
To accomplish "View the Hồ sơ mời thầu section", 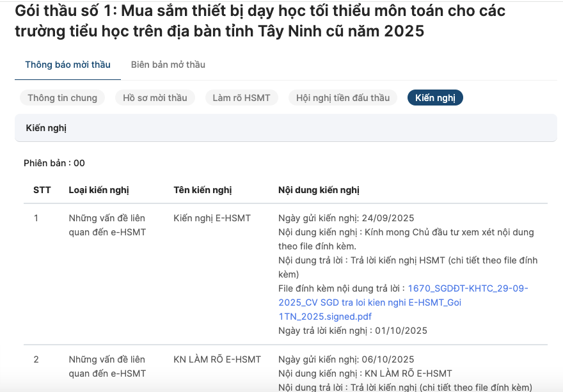I will (155, 97).
